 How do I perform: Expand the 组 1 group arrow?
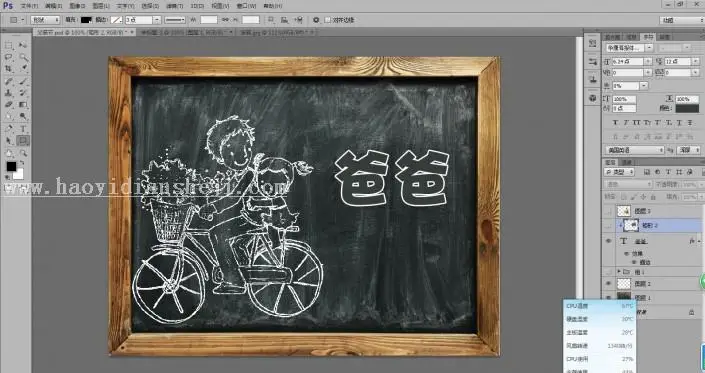click(619, 272)
